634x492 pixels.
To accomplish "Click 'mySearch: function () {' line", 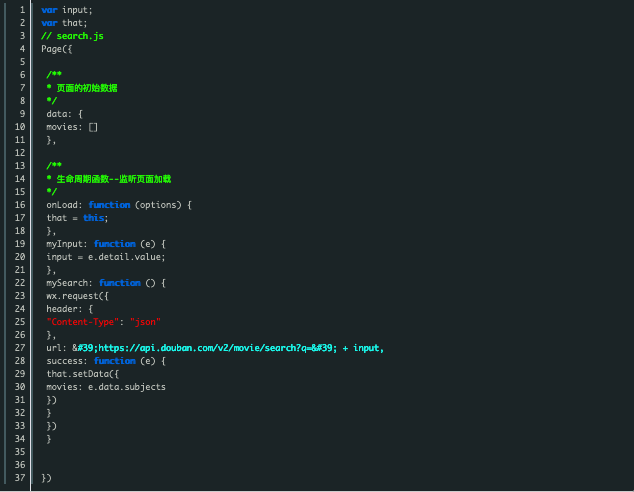I will point(106,283).
